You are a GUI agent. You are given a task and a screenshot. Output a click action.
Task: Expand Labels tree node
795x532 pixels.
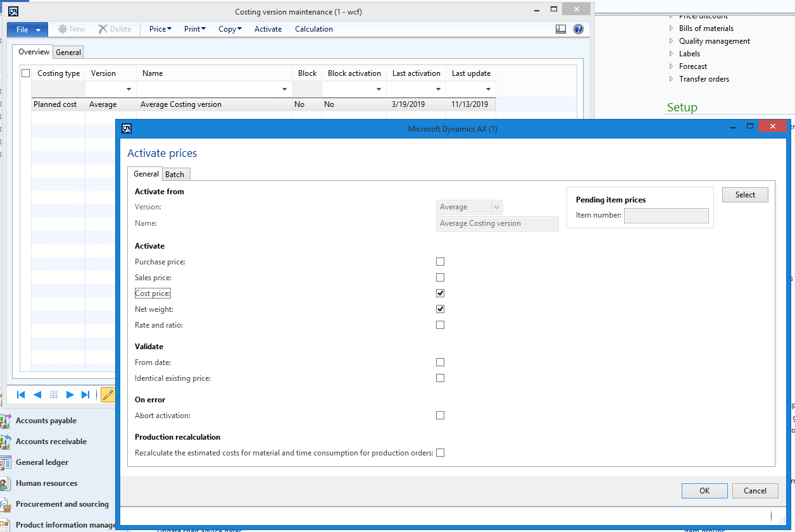point(672,54)
